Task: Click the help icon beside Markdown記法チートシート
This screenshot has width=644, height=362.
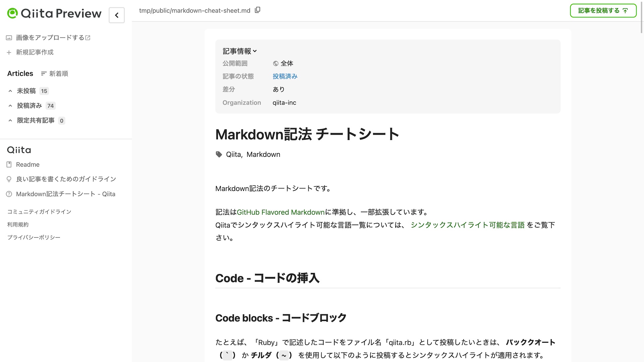Action: tap(9, 194)
